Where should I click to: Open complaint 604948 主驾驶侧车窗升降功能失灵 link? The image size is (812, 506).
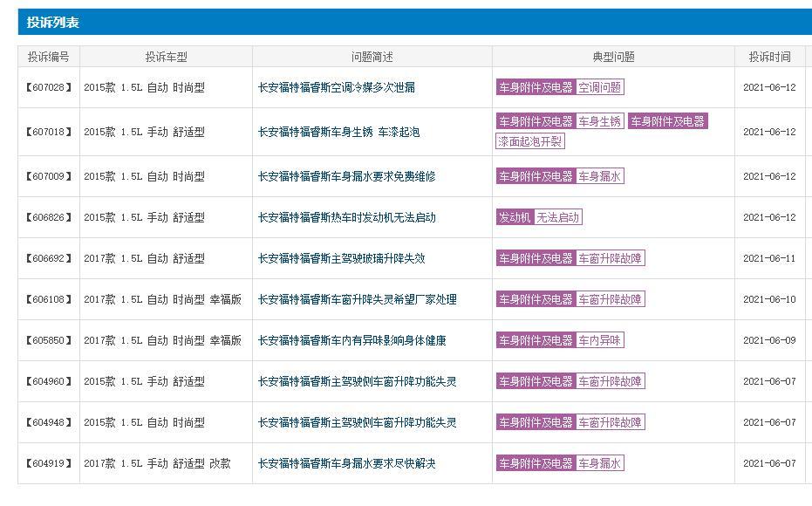[358, 422]
